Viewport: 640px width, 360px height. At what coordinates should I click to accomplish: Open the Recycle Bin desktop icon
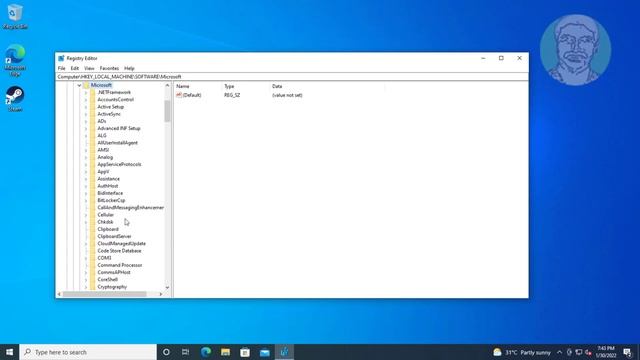(15, 16)
